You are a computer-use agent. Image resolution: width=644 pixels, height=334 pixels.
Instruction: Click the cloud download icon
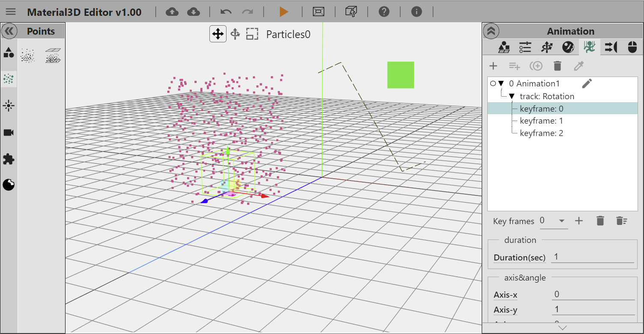click(x=194, y=12)
